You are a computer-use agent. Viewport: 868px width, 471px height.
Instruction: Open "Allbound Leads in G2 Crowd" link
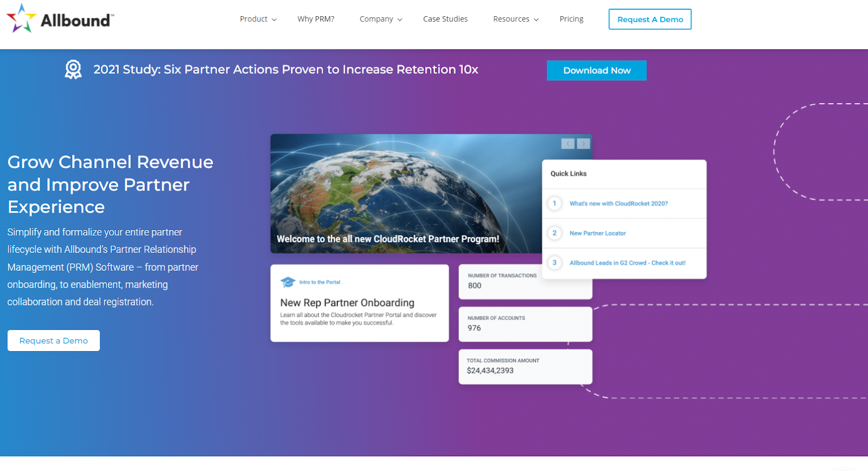[628, 263]
